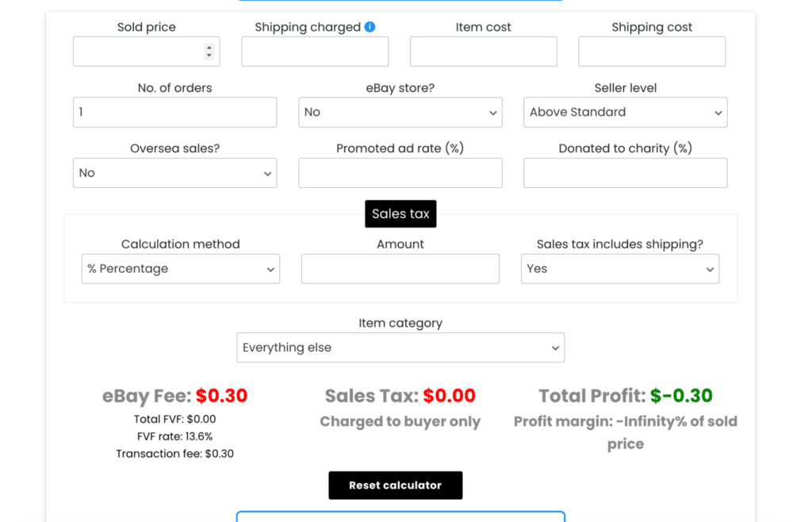Open the Seller level dropdown
This screenshot has height=522, width=812.
pos(625,112)
